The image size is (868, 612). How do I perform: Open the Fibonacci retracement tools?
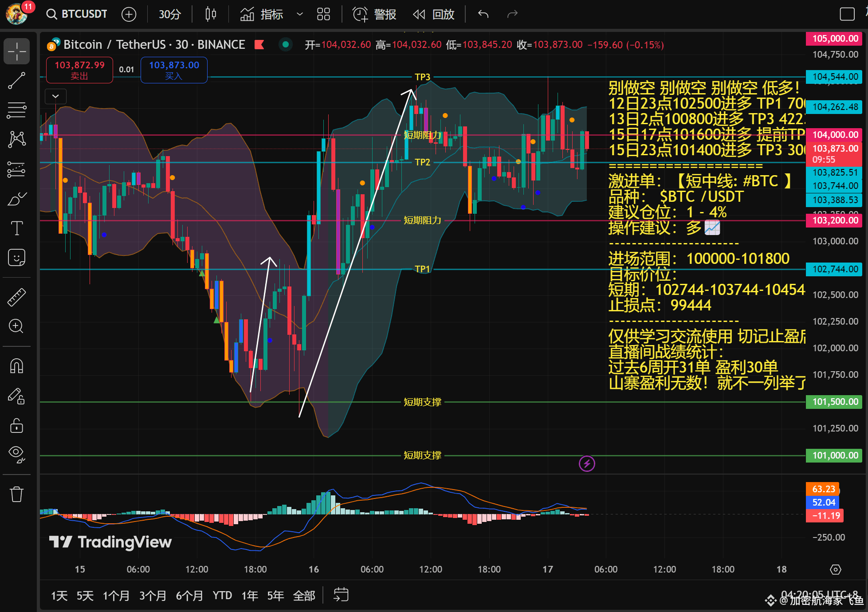point(17,110)
